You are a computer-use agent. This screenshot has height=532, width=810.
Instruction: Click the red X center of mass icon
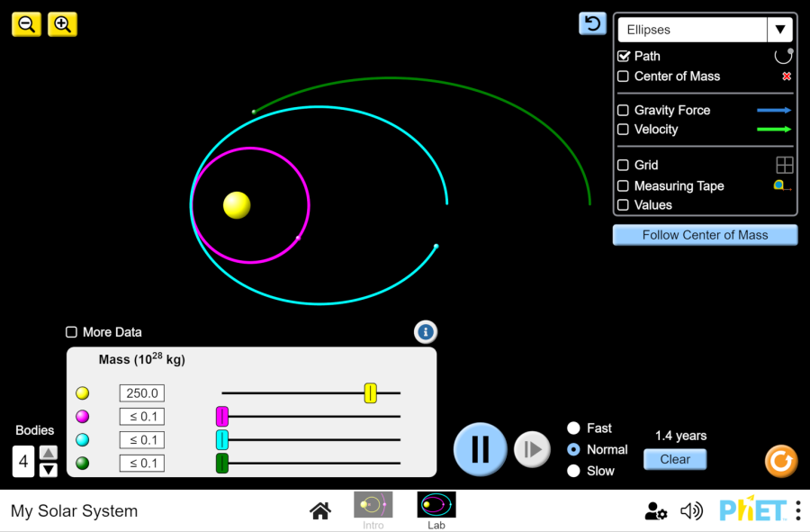point(787,77)
